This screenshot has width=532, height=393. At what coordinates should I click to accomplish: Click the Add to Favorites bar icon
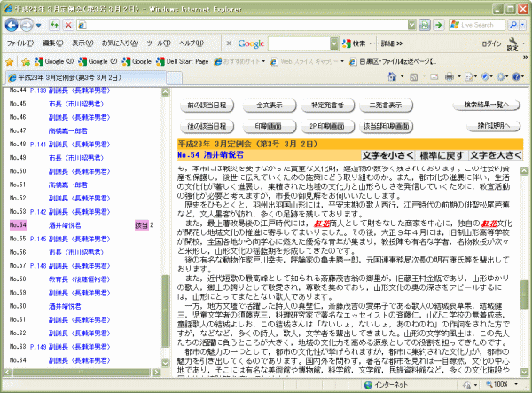click(x=26, y=61)
